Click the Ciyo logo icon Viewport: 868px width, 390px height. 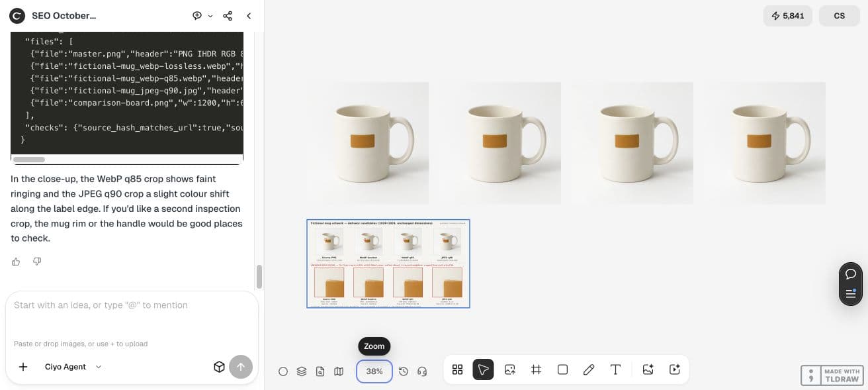pyautogui.click(x=17, y=16)
